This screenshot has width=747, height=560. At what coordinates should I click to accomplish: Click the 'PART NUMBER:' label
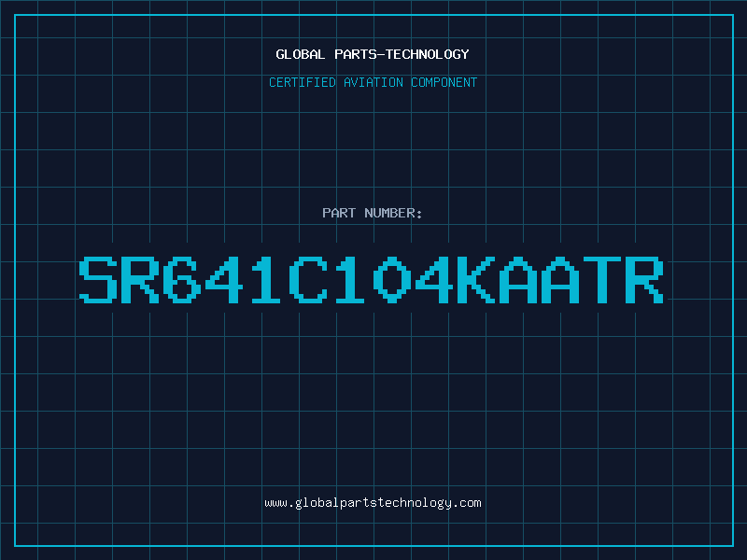coord(373,213)
